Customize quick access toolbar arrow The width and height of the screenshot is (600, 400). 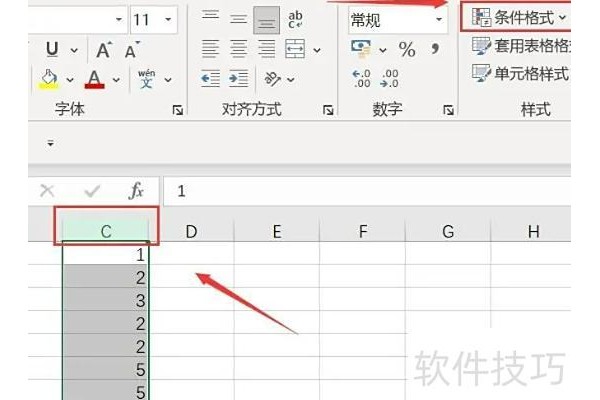pos(50,144)
